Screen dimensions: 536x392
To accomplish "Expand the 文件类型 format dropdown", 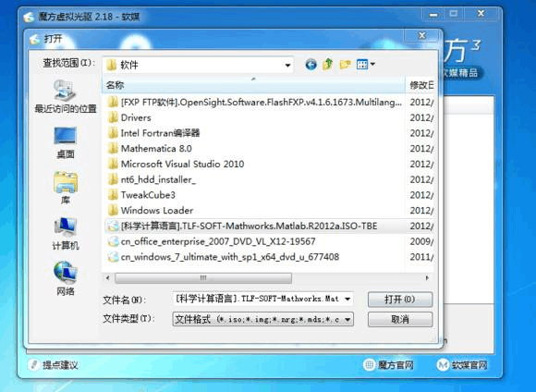I will pyautogui.click(x=347, y=320).
